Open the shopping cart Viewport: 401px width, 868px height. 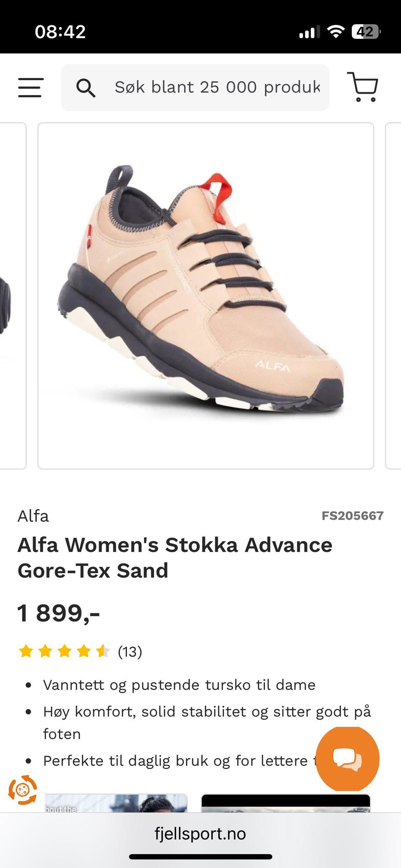coord(363,87)
